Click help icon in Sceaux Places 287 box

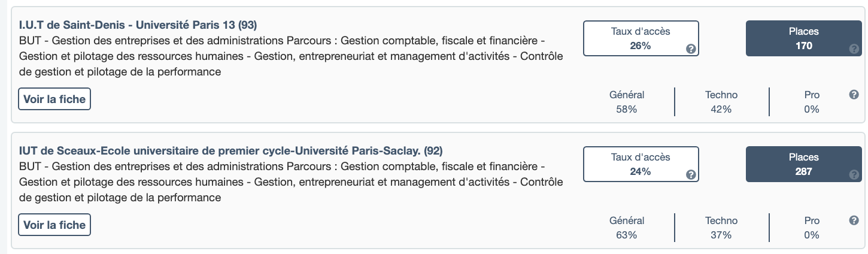854,175
